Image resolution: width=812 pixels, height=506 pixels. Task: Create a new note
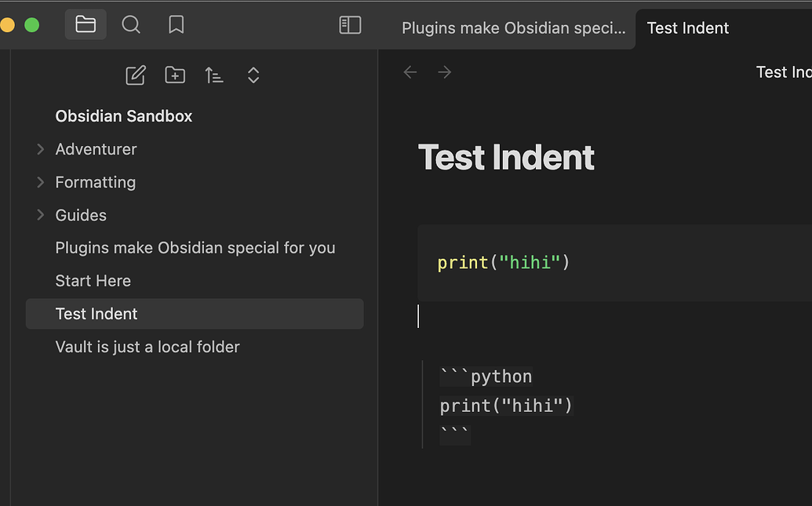(x=135, y=75)
